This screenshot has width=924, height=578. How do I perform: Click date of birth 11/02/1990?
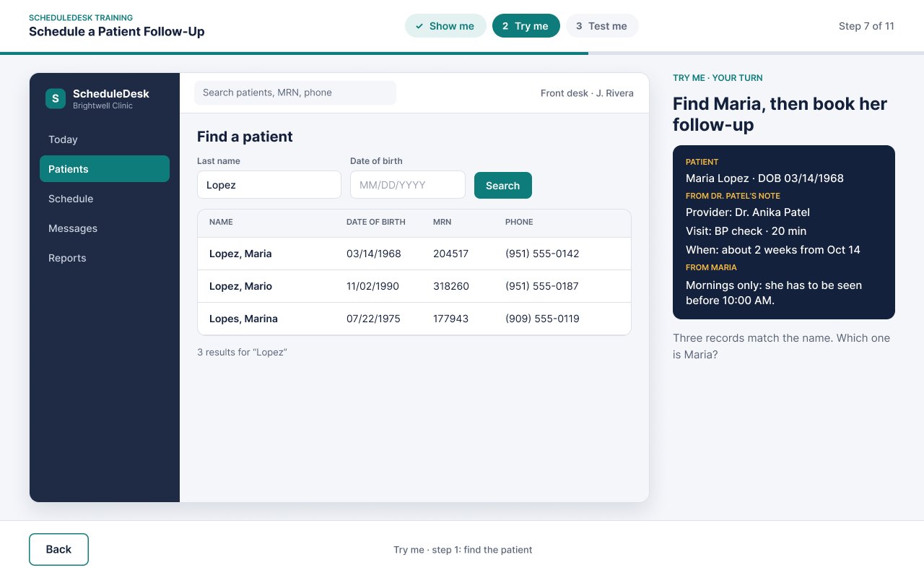coord(372,286)
